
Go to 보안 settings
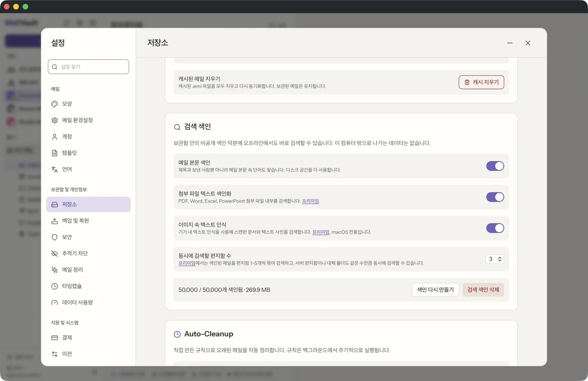pyautogui.click(x=88, y=237)
